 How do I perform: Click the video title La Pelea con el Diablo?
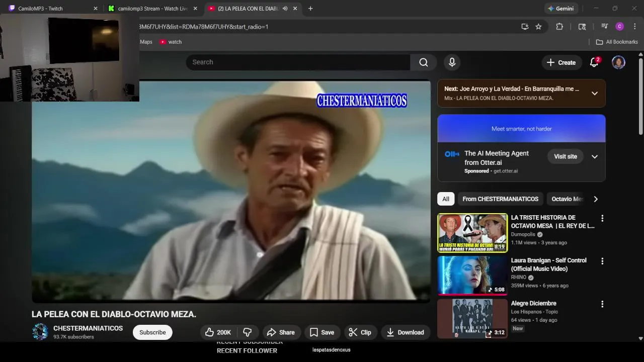pos(114,314)
